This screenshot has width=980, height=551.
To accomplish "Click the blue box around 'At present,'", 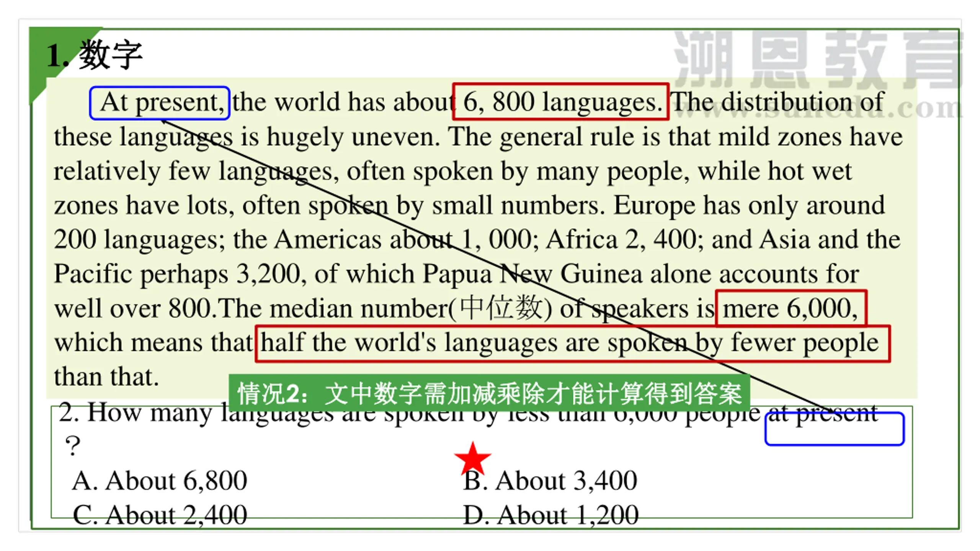I will [x=160, y=103].
